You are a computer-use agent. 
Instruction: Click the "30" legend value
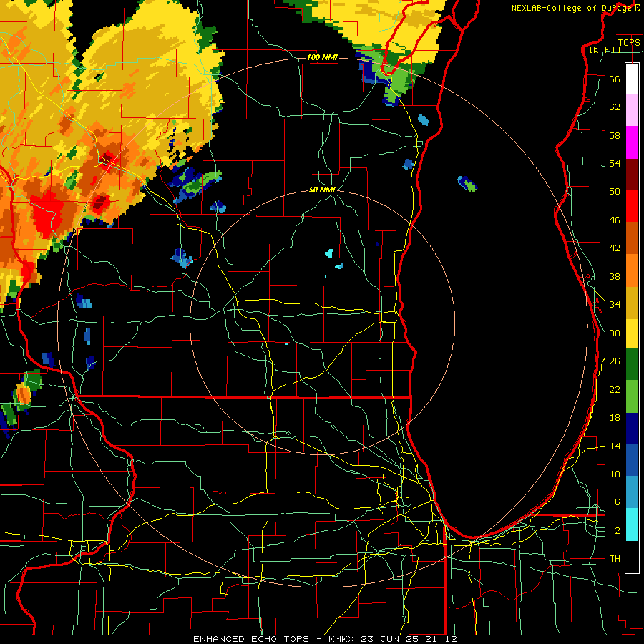point(615,333)
